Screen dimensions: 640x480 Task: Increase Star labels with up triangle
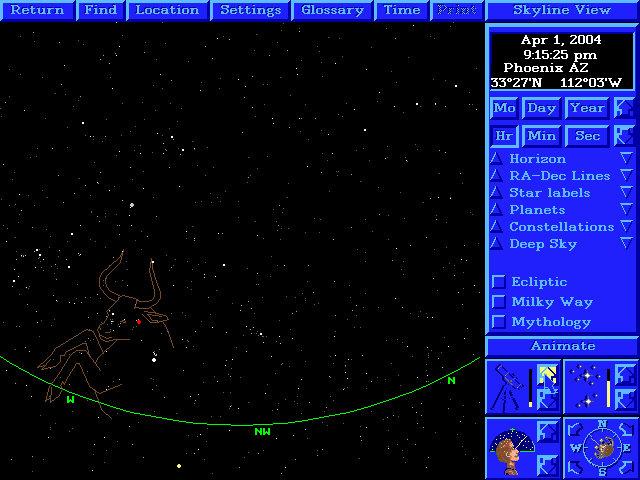(x=496, y=192)
